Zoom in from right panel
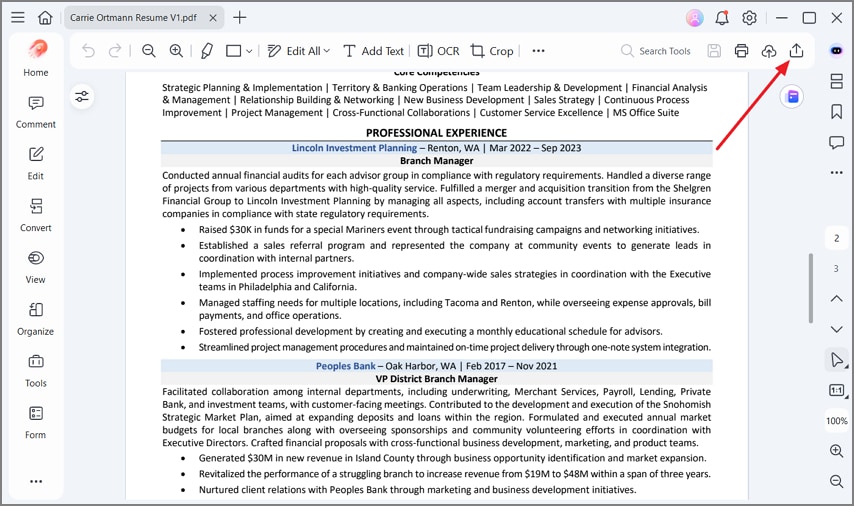This screenshot has width=854, height=506. tap(837, 451)
